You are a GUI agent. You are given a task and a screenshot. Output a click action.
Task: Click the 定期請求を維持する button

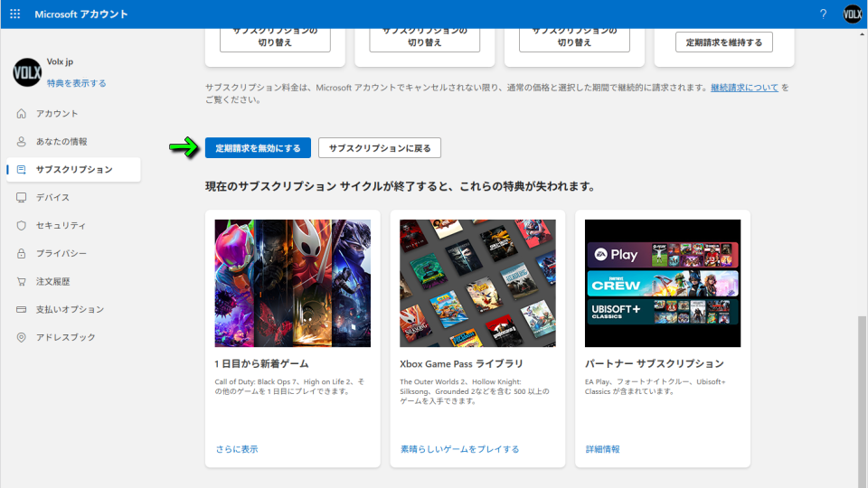723,42
